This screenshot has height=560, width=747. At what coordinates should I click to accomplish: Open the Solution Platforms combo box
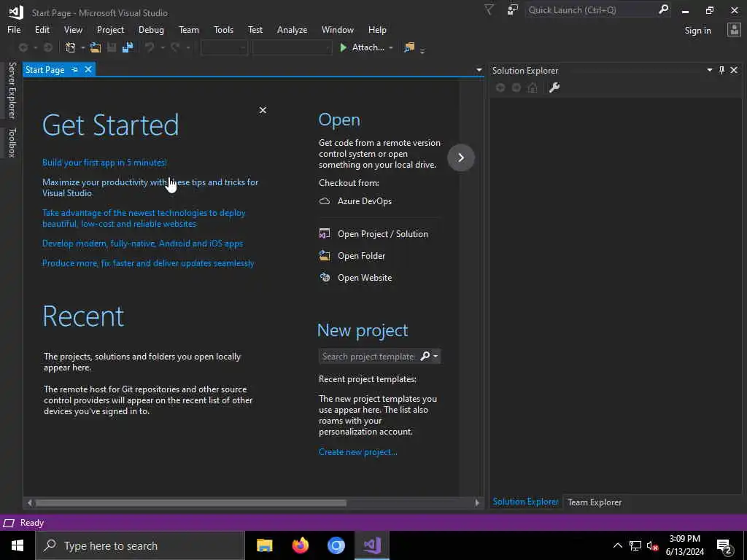(x=292, y=47)
